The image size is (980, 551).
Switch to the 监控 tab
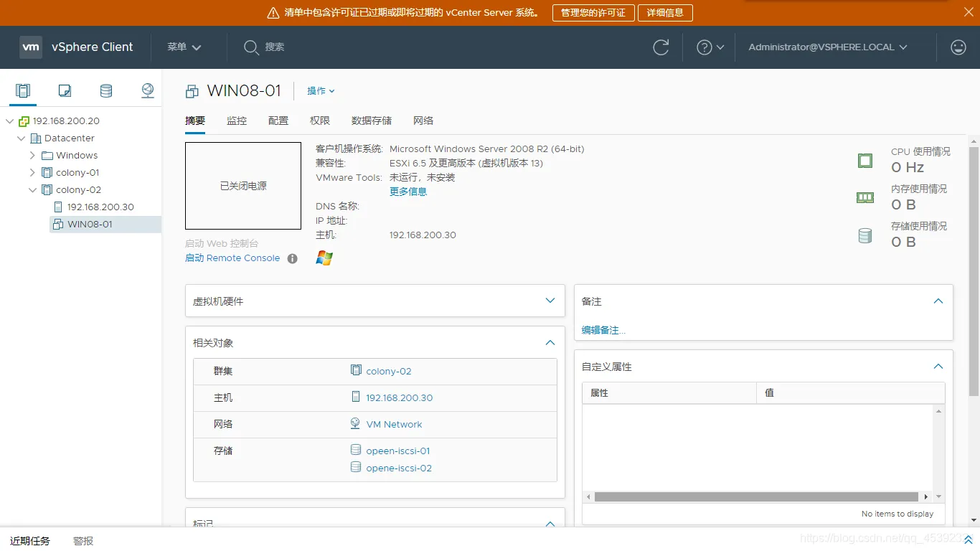(237, 121)
